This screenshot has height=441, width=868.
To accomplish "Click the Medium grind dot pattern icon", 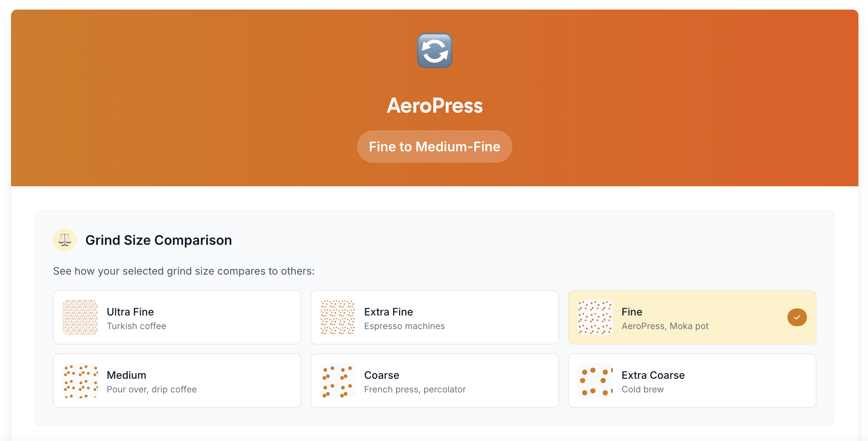I will point(80,381).
